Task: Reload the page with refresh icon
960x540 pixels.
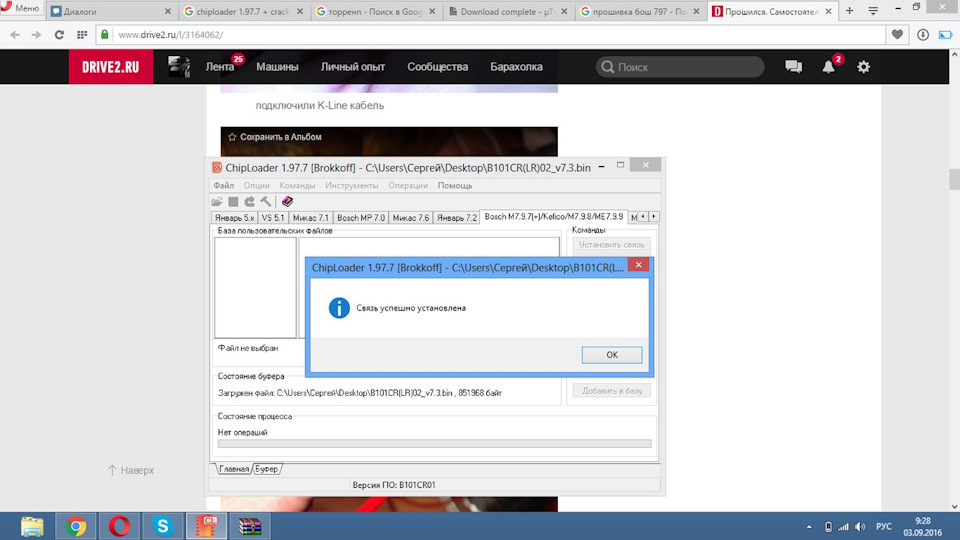Action: click(x=59, y=35)
